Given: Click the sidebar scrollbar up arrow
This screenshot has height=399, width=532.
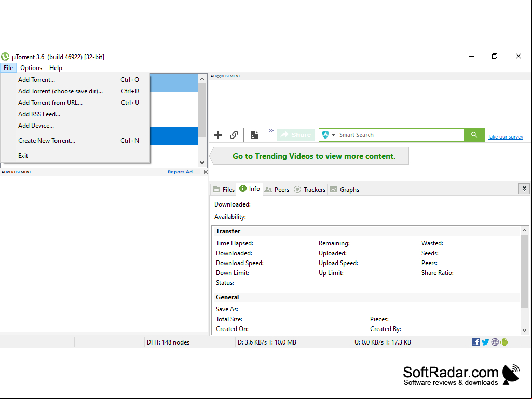Looking at the screenshot, I should 202,79.
